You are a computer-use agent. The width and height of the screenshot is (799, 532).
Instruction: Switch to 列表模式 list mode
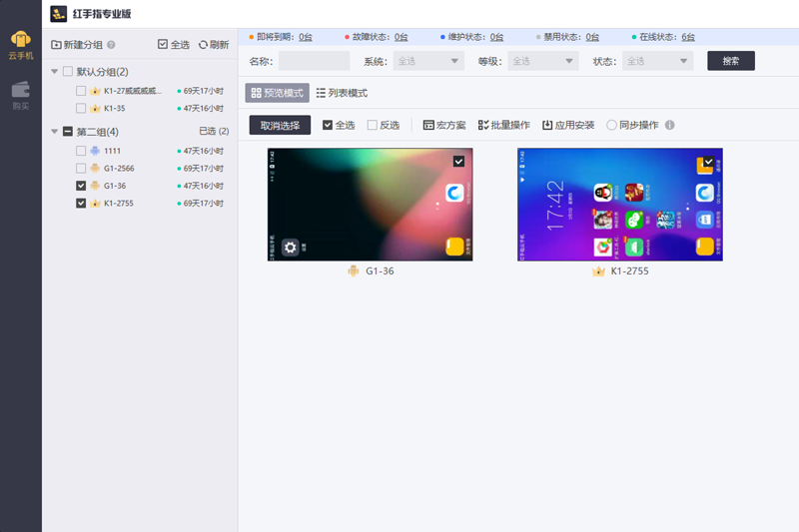[x=342, y=93]
